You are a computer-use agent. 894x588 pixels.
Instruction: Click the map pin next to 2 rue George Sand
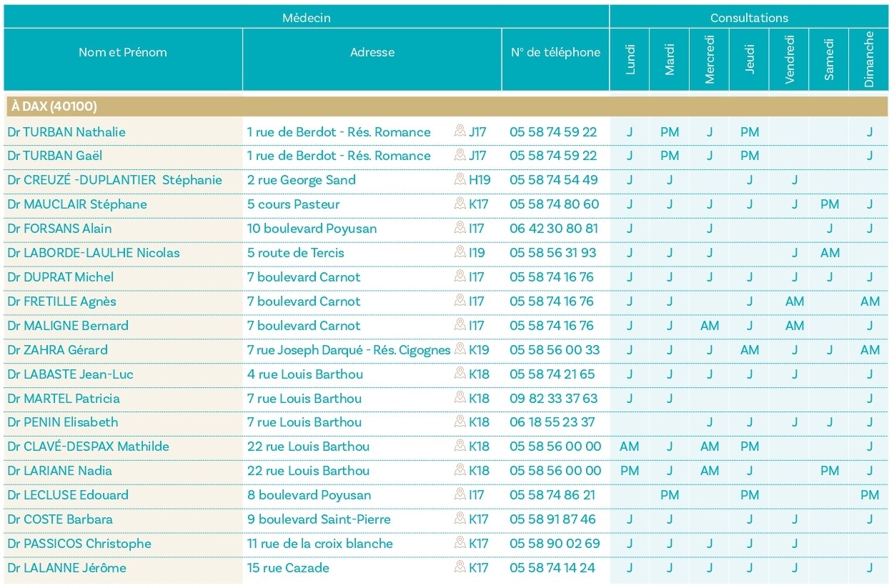[460, 179]
